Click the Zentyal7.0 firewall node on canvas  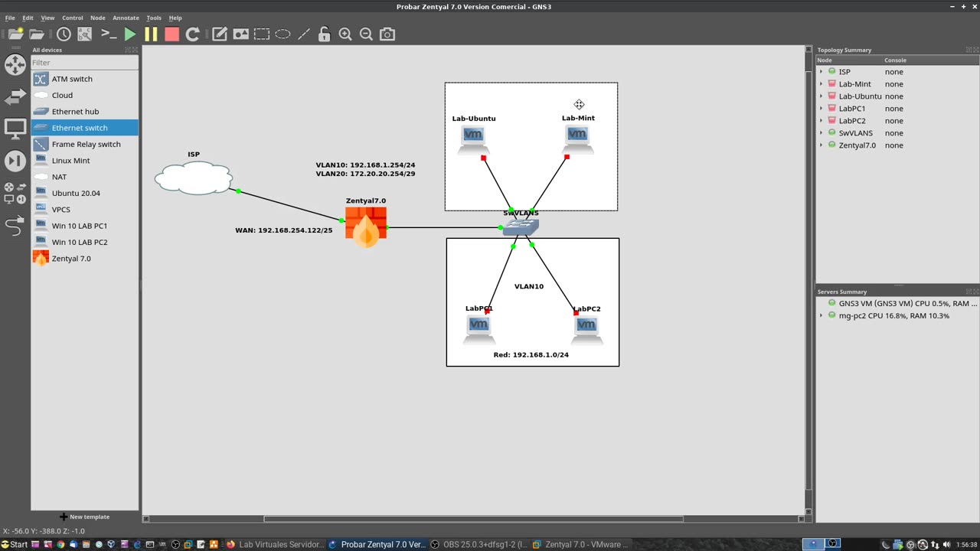pos(366,227)
